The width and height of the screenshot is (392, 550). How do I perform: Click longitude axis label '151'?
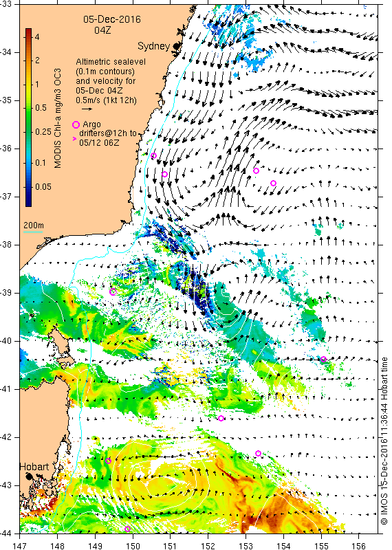(171, 546)
